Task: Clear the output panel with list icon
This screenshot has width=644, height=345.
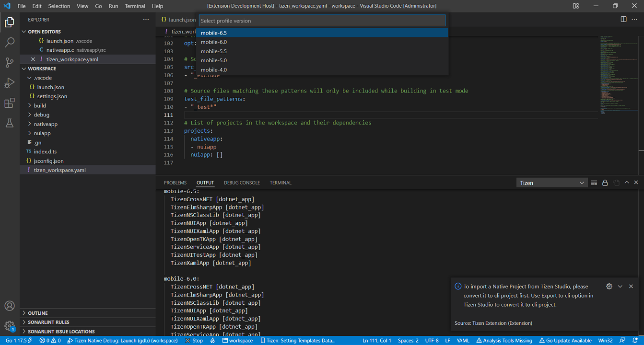Action: [x=594, y=183]
